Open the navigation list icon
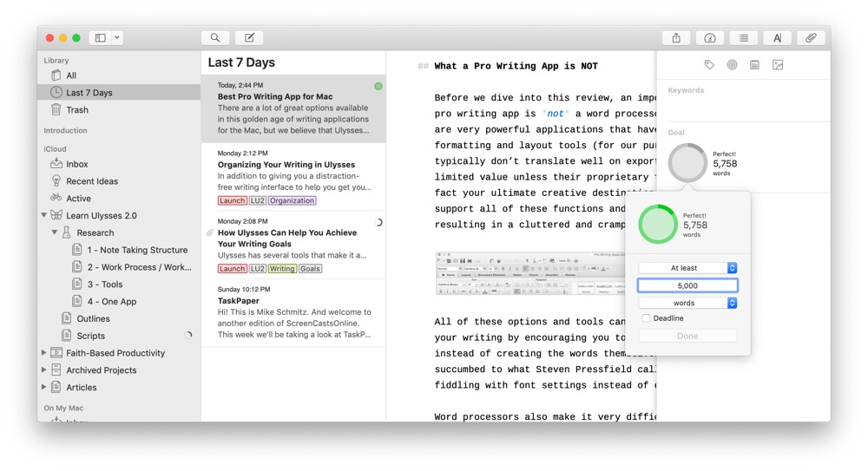 click(744, 37)
